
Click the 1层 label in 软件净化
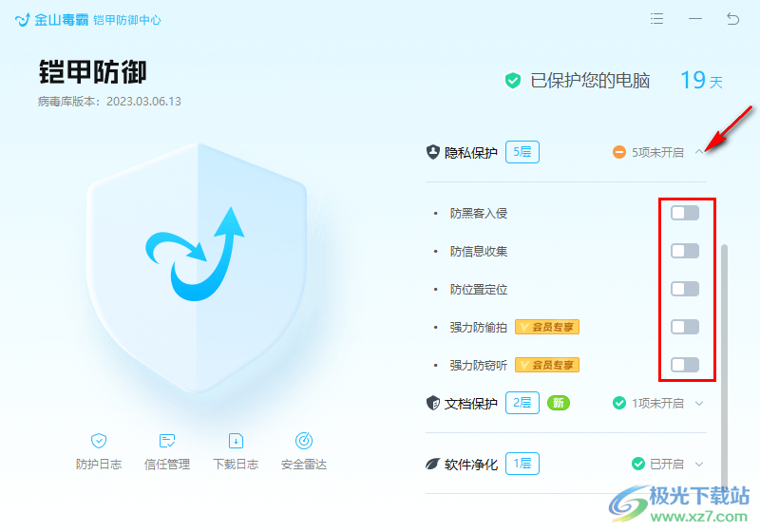pyautogui.click(x=522, y=464)
